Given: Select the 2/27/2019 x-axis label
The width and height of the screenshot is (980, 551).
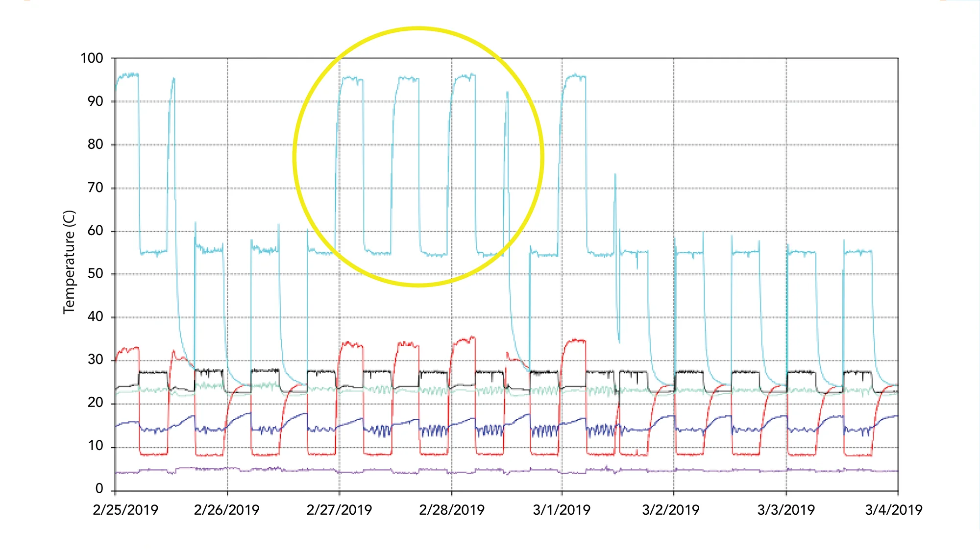Looking at the screenshot, I should tap(339, 510).
